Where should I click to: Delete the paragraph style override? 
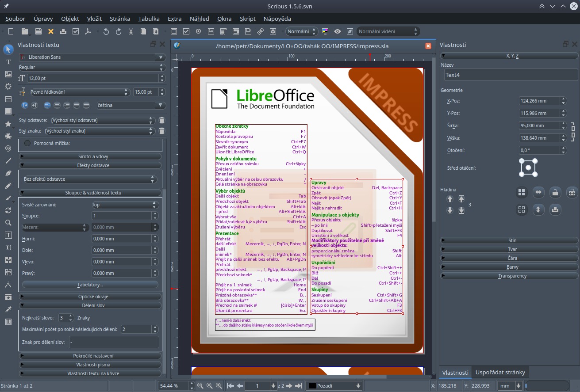click(x=162, y=120)
